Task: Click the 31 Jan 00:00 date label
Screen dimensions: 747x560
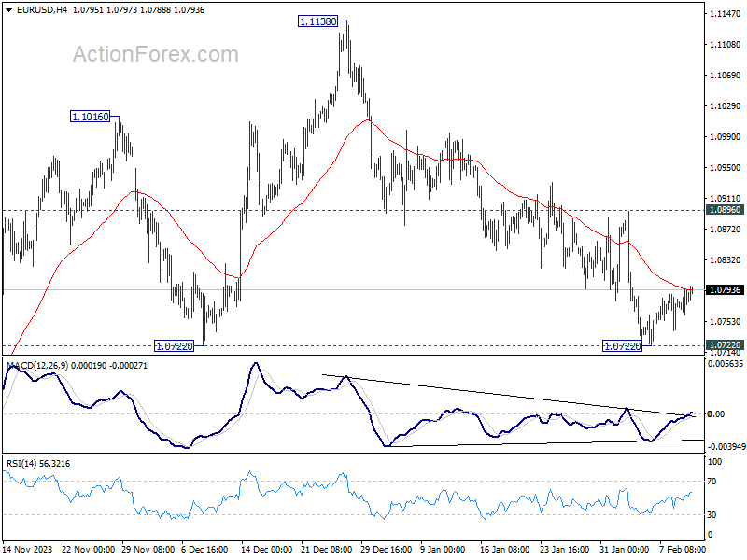Action: pos(624,550)
